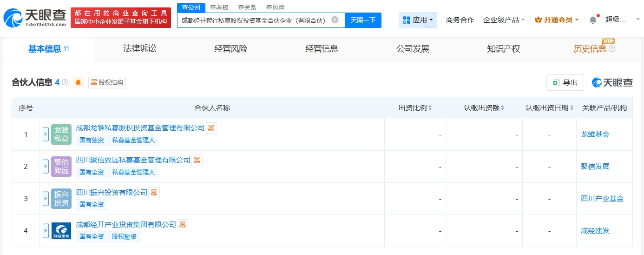The width and height of the screenshot is (644, 255).
Task: Open the notification bell in header
Action: [x=592, y=20]
